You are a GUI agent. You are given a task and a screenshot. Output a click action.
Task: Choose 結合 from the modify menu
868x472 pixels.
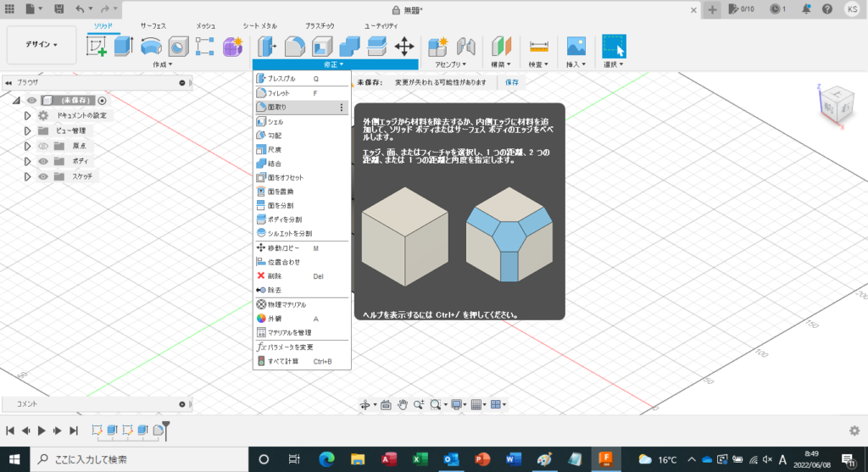[301, 164]
